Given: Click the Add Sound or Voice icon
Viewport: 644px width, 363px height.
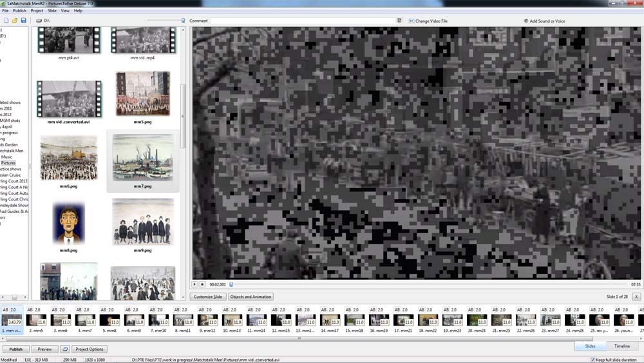Looking at the screenshot, I should (x=526, y=21).
